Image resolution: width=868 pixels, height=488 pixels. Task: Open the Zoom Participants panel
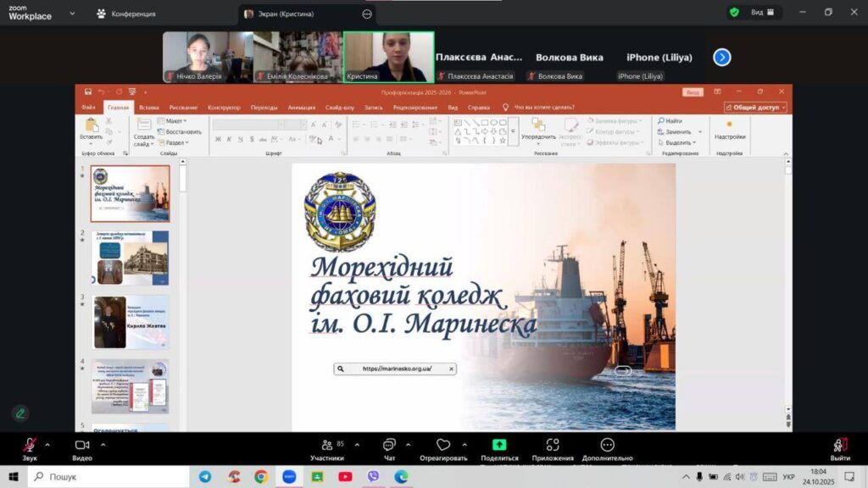[x=326, y=445]
